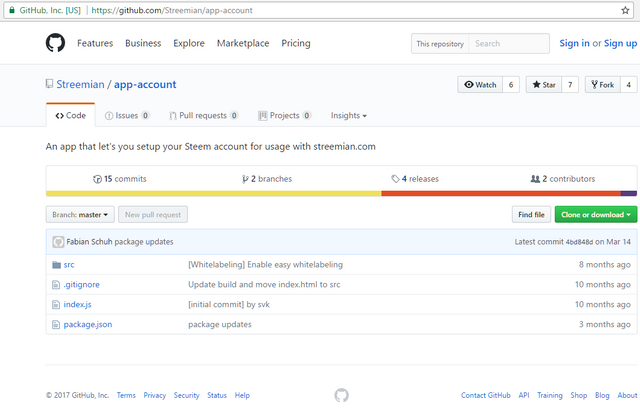Switch to the Issues tab
This screenshot has width=640, height=412.
127,116
